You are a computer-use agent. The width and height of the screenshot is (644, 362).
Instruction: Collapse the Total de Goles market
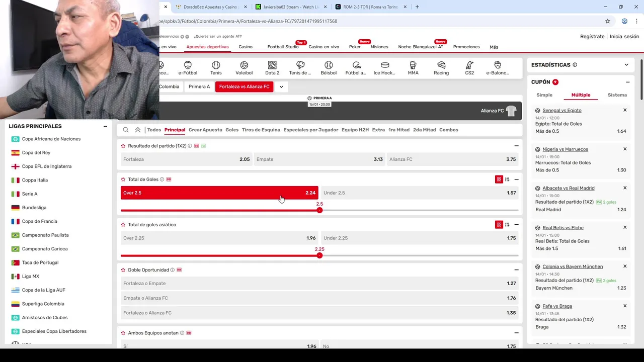tap(516, 179)
